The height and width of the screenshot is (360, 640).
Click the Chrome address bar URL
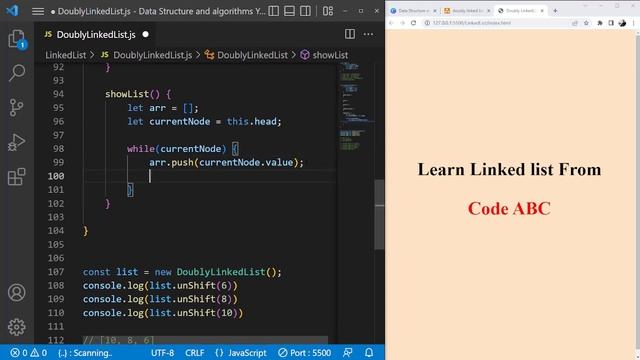[472, 23]
